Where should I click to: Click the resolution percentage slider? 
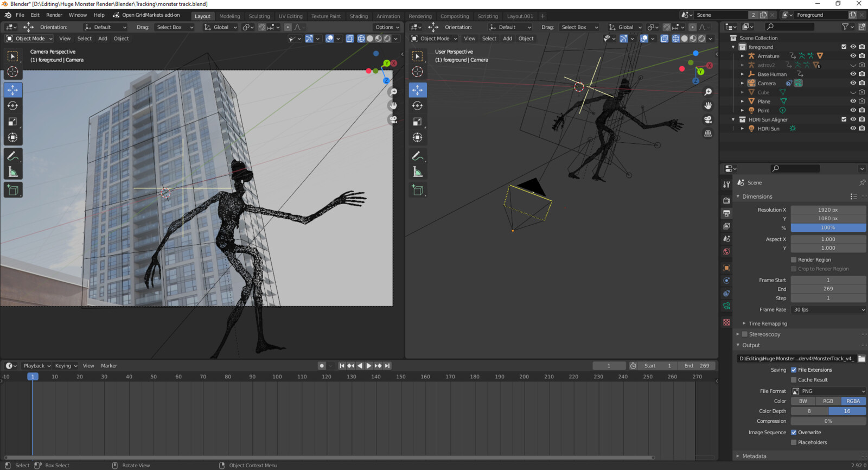[828, 227]
